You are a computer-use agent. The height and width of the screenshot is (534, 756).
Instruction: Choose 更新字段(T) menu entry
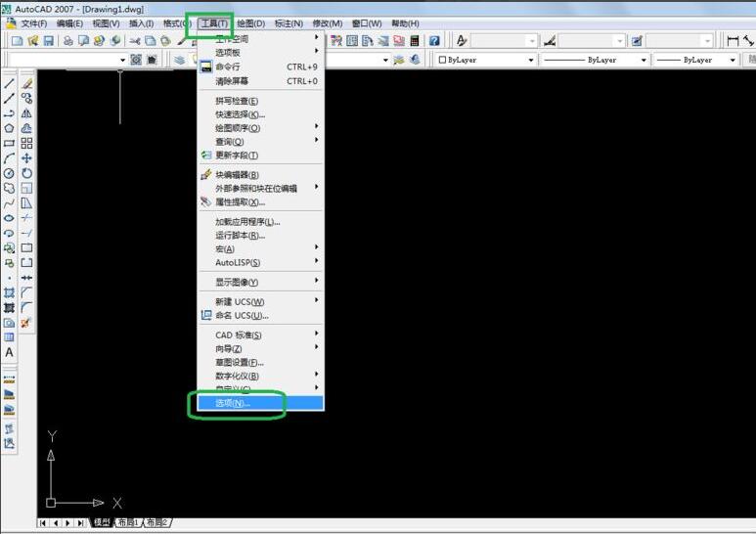(261, 155)
